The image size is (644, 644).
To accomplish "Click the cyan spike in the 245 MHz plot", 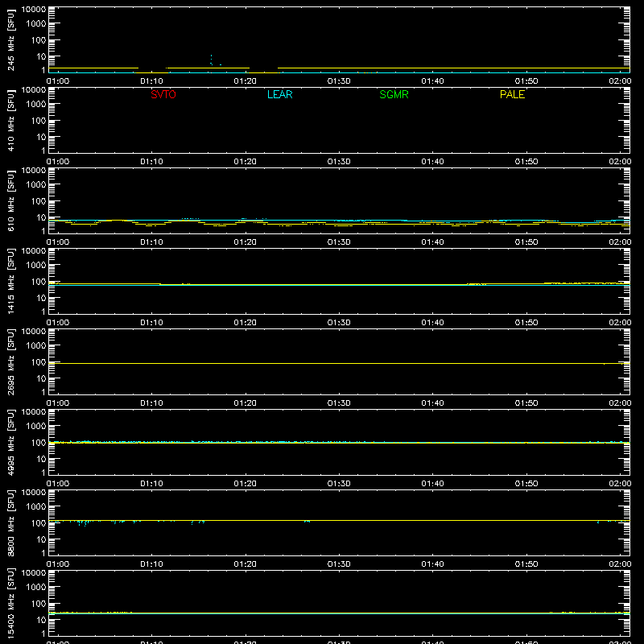I will pos(211,60).
